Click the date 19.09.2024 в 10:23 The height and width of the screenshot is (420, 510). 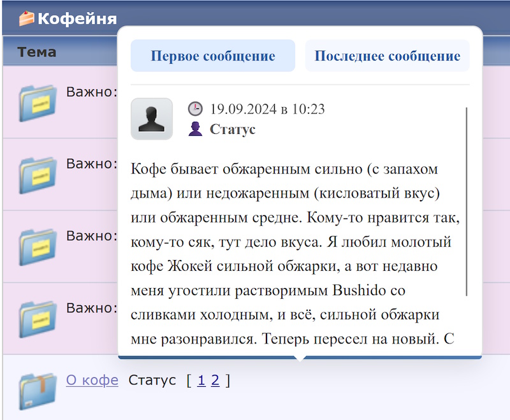(x=267, y=109)
